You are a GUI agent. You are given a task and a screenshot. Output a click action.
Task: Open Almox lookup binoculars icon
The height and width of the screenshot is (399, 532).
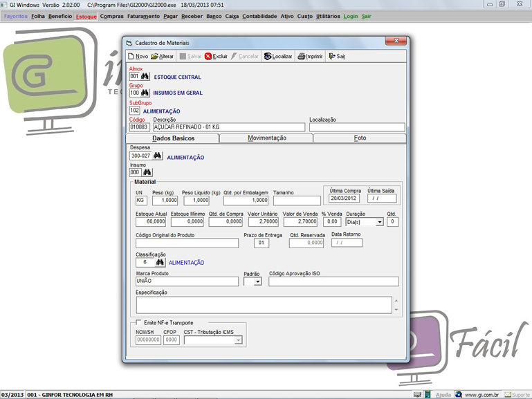tap(145, 76)
